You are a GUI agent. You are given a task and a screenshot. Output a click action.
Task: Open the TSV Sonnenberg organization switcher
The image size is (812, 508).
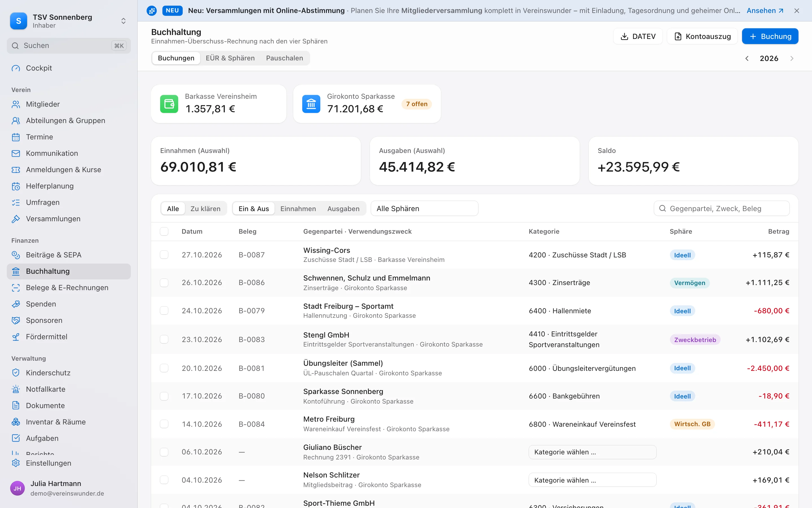tap(69, 21)
